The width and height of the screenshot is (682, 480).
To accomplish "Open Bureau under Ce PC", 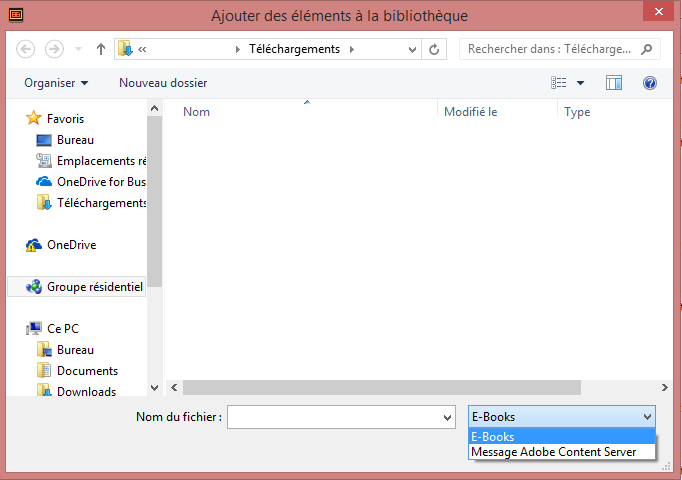I will 75,350.
